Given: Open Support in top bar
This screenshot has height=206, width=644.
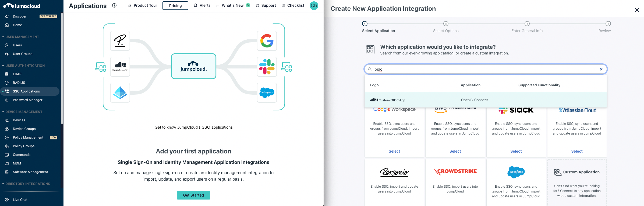Looking at the screenshot, I should pyautogui.click(x=266, y=5).
